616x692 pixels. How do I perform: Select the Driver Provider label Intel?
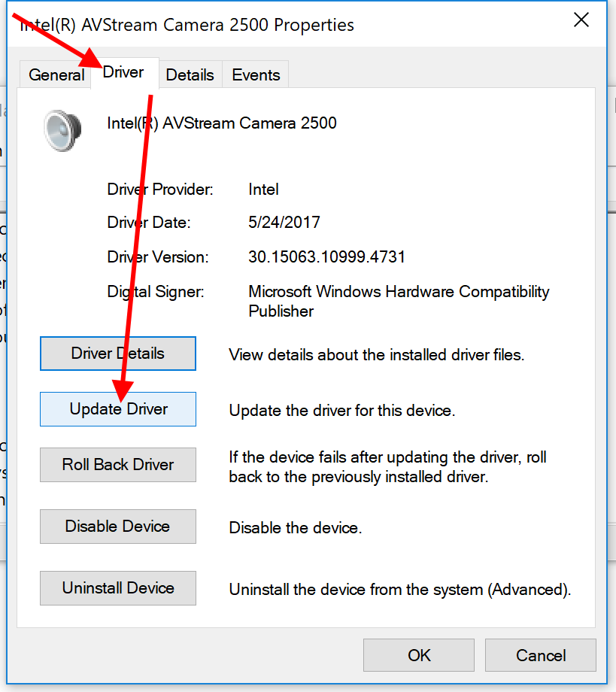(262, 190)
